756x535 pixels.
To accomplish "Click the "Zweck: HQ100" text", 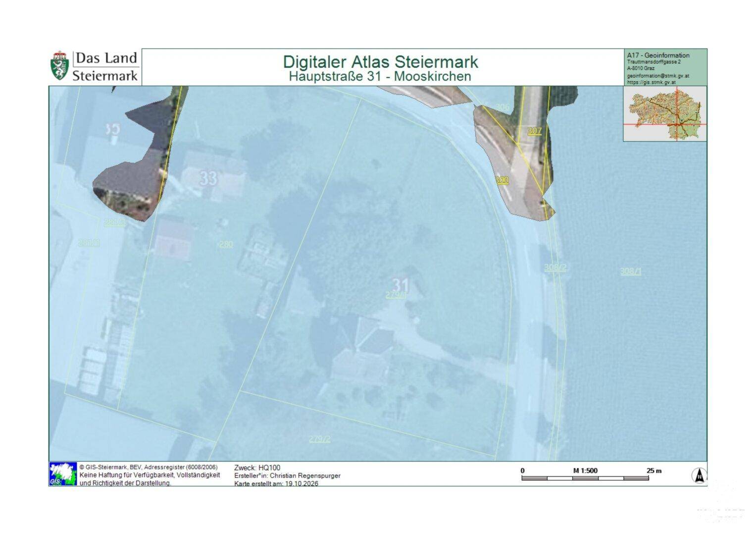I will click(257, 468).
